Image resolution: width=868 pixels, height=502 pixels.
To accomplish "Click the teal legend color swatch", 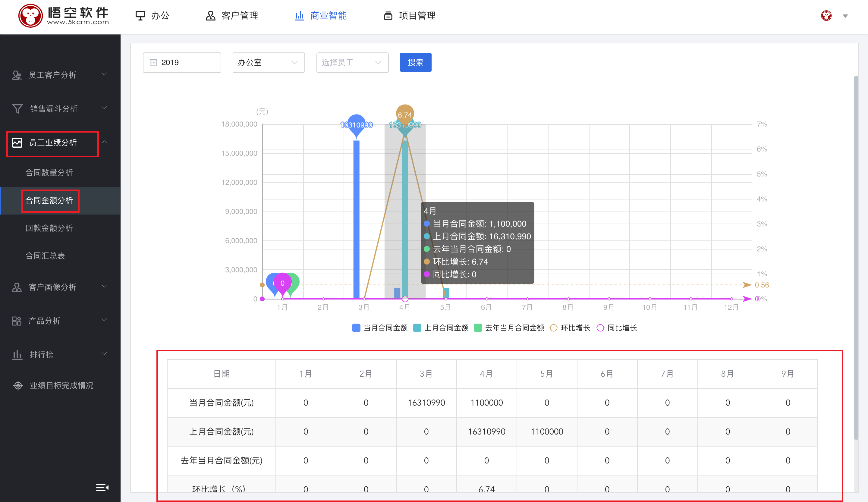I will pos(417,328).
